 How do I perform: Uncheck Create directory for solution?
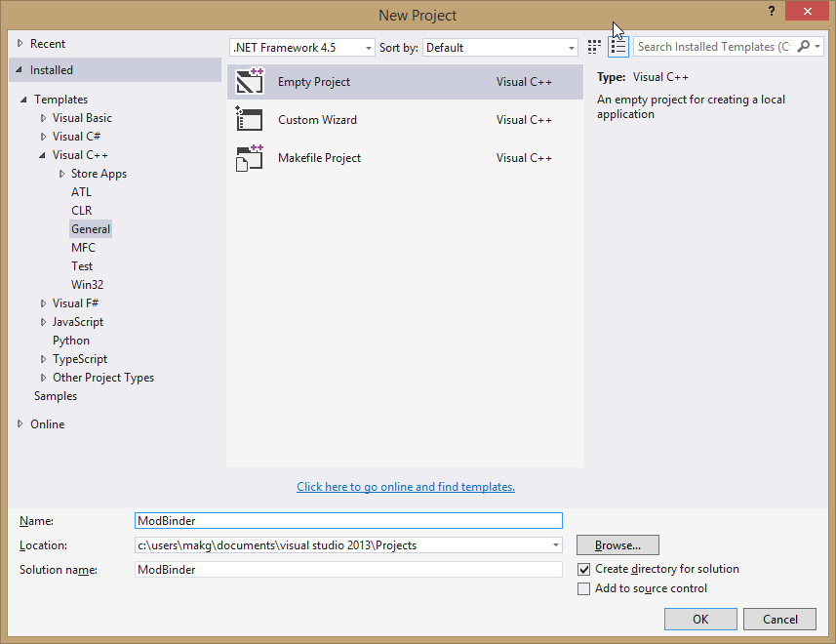coord(584,569)
